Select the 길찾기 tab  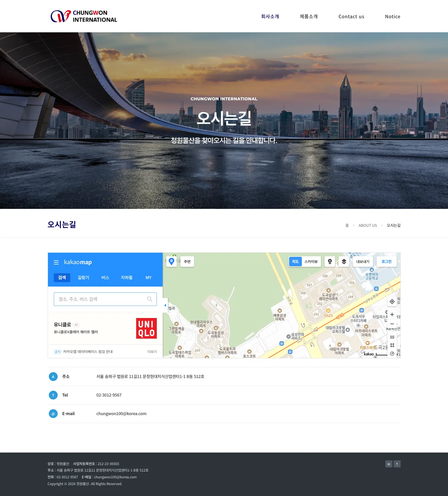point(84,277)
